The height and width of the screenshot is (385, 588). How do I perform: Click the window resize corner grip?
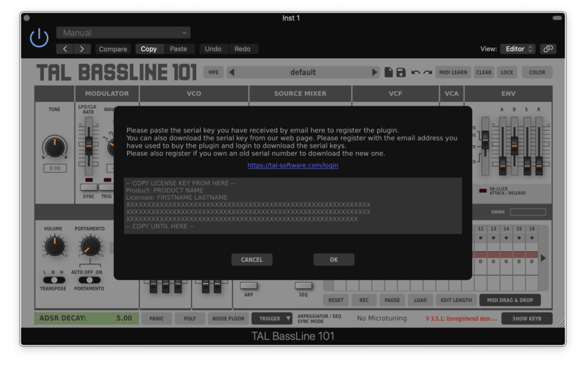[x=561, y=324]
